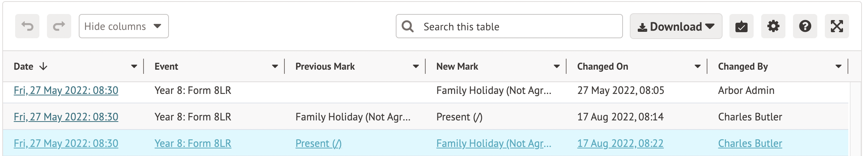The height and width of the screenshot is (156, 868).
Task: Expand Changed On column options
Action: tap(698, 67)
